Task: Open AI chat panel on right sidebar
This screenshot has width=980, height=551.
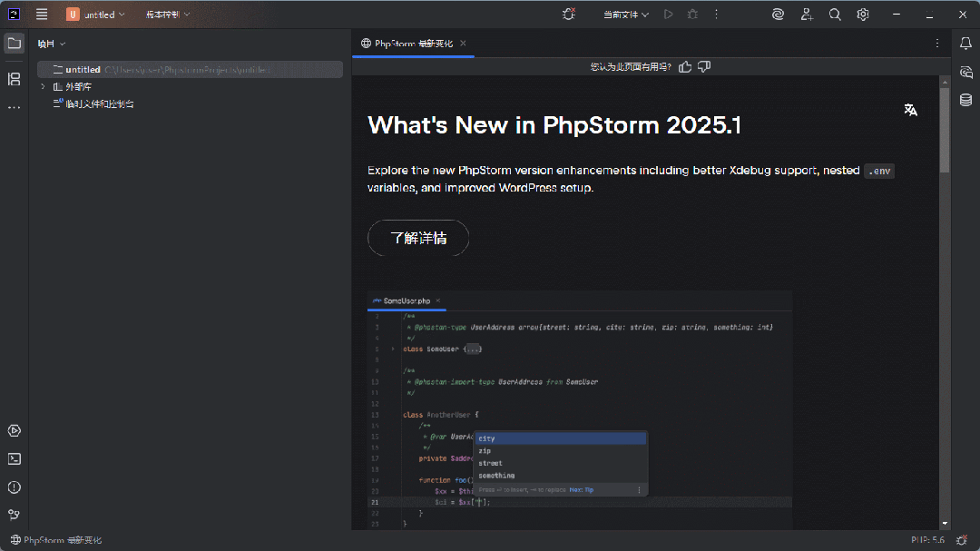Action: pos(965,72)
